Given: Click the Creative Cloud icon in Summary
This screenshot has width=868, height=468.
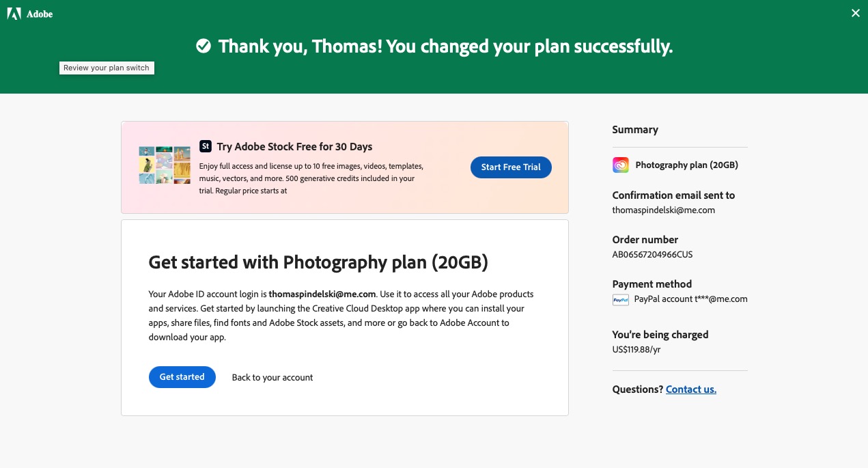Looking at the screenshot, I should click(620, 165).
